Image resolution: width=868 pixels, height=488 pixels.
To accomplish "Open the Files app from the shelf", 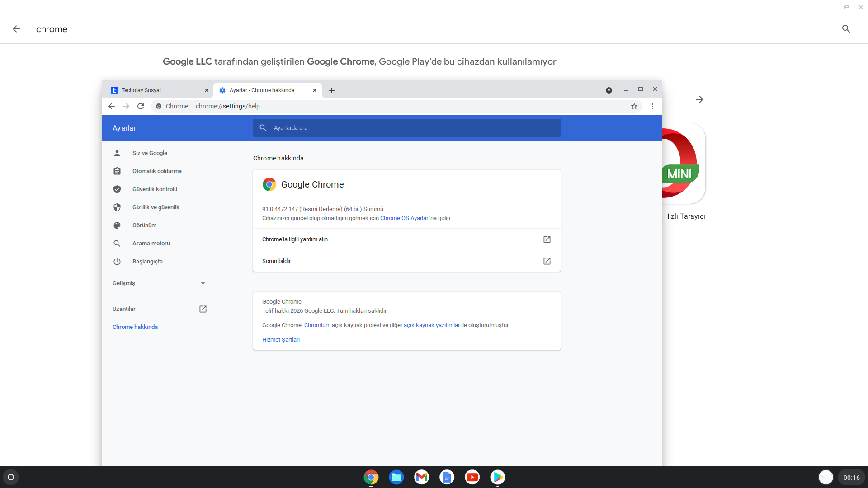I will coord(396,477).
